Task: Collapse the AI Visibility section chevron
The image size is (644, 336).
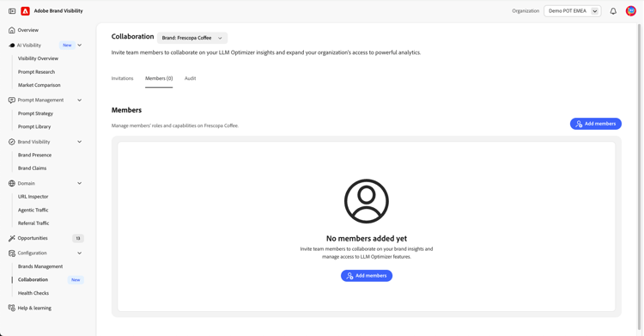Action: click(80, 46)
